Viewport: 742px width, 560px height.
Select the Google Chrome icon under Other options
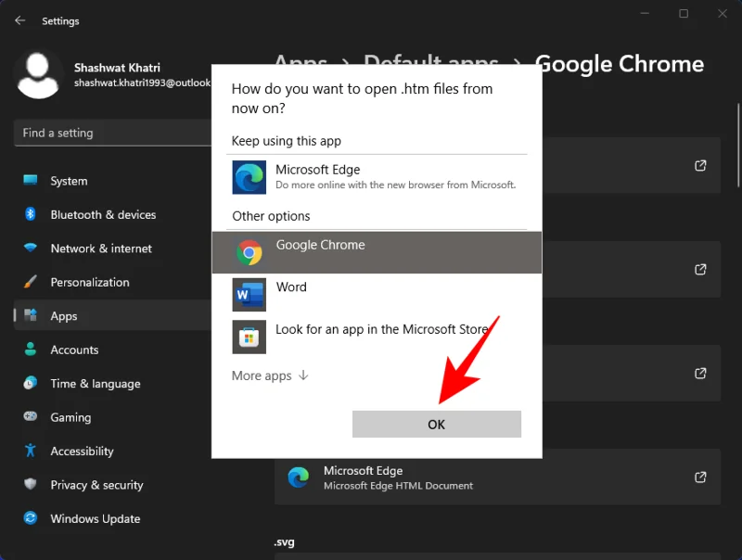pos(249,251)
